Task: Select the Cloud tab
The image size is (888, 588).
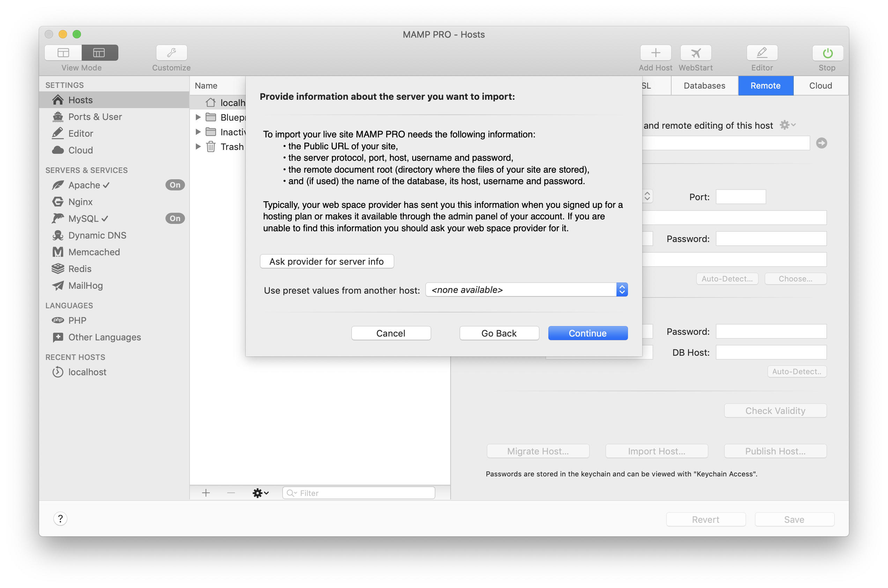Action: pyautogui.click(x=820, y=85)
